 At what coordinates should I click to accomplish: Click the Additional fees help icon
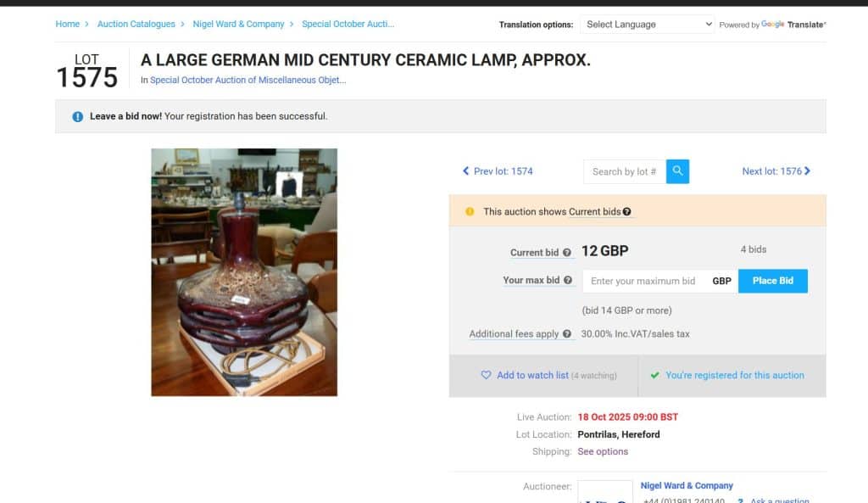point(567,334)
